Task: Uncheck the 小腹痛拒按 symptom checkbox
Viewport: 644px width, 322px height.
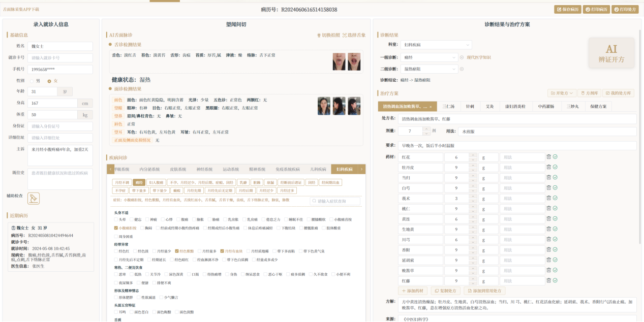Action: [x=116, y=228]
